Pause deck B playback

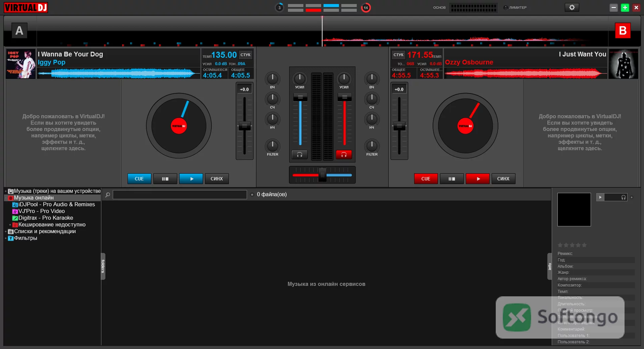point(451,179)
